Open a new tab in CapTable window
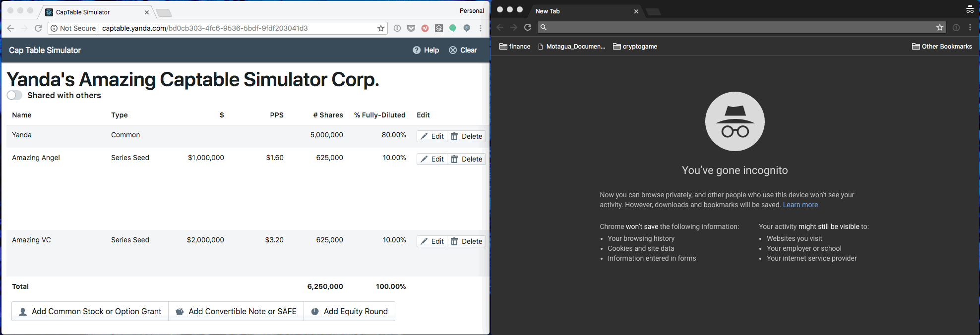The width and height of the screenshot is (980, 335). pos(164,12)
